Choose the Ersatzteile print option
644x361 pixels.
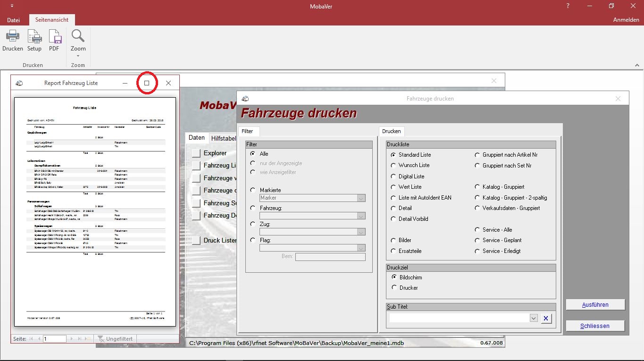[x=393, y=251]
